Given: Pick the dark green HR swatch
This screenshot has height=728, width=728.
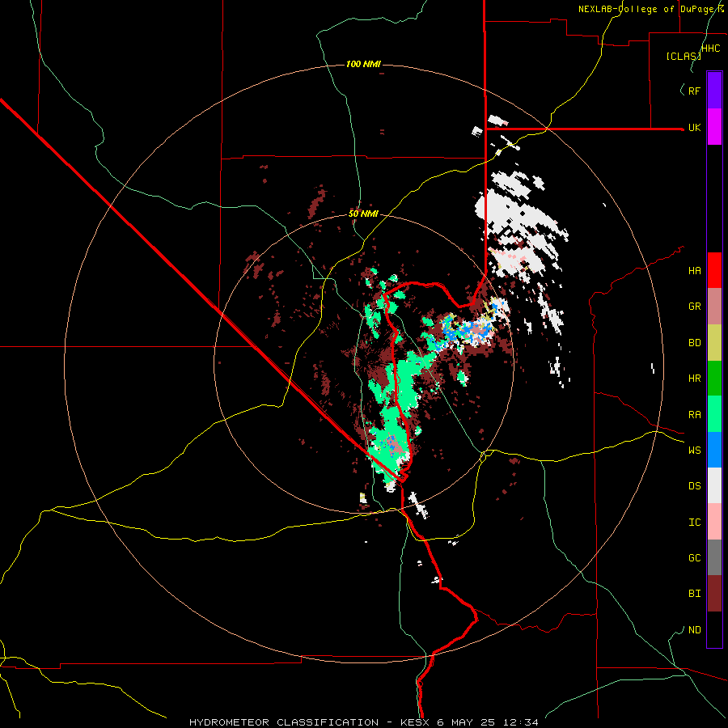Looking at the screenshot, I should pyautogui.click(x=714, y=379).
